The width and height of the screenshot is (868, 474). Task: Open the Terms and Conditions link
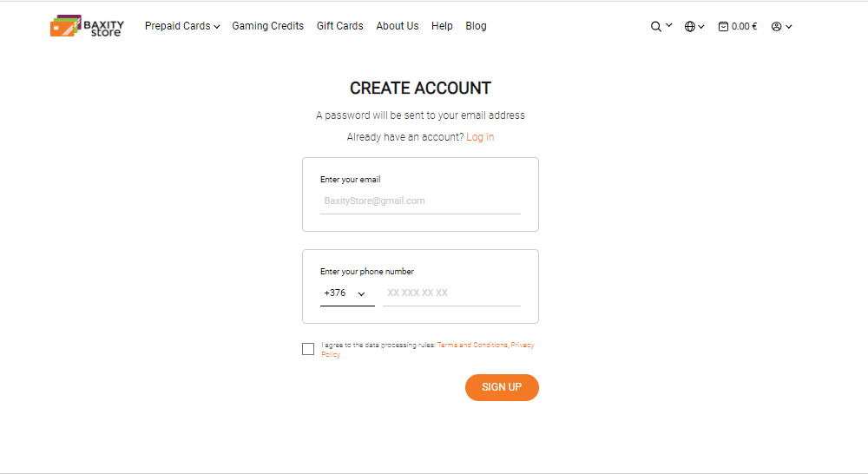[x=472, y=345]
